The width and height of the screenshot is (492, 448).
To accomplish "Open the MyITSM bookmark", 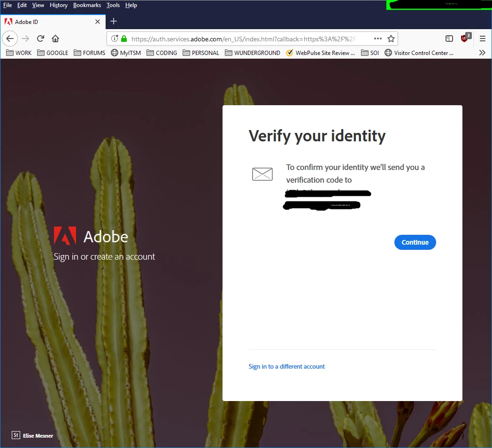I will point(126,53).
